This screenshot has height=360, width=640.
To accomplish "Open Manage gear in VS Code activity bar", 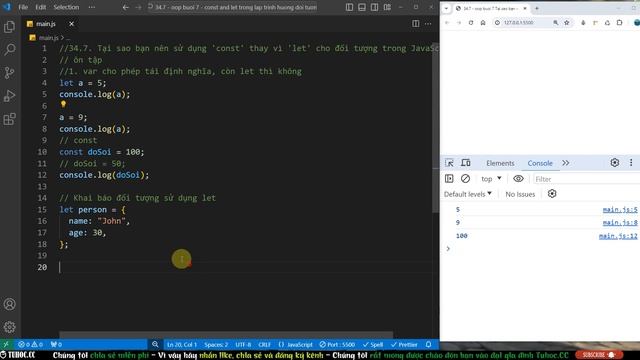I will 9,327.
